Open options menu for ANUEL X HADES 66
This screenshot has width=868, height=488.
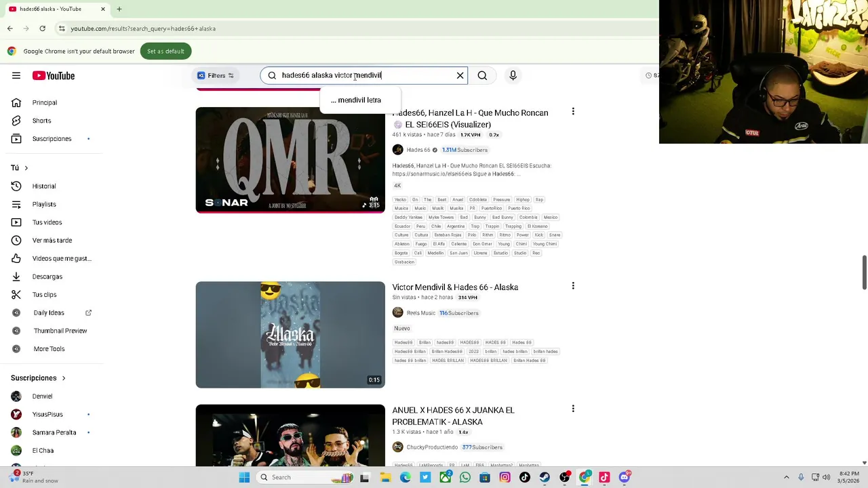tap(573, 409)
